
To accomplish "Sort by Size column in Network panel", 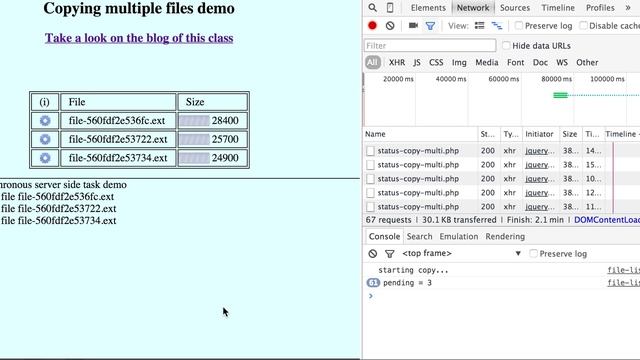I will click(570, 134).
